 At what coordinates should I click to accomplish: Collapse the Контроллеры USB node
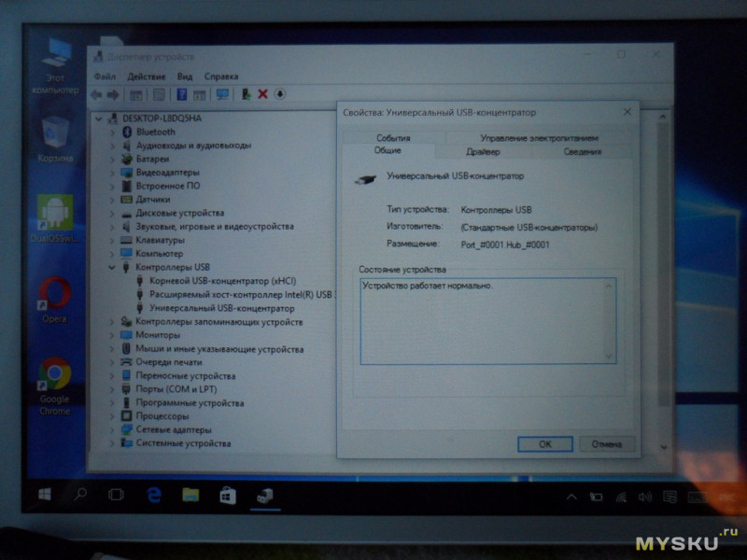112,268
